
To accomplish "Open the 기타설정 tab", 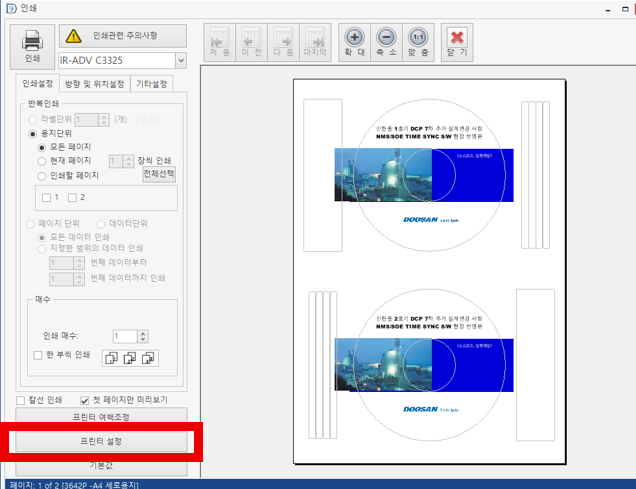I will point(154,84).
